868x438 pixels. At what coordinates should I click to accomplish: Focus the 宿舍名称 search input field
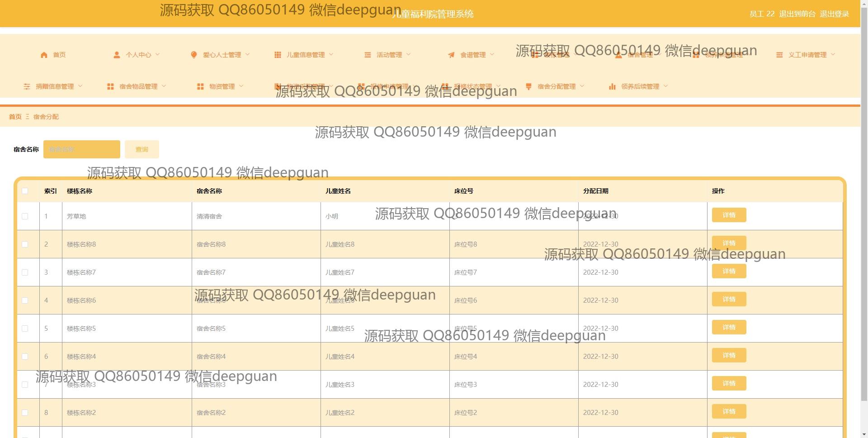[x=82, y=149]
